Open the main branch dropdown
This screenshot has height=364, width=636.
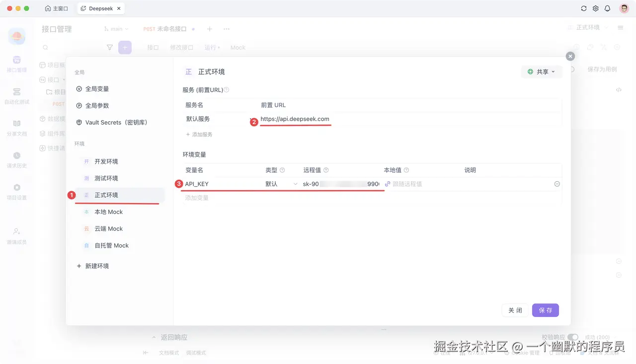[117, 29]
